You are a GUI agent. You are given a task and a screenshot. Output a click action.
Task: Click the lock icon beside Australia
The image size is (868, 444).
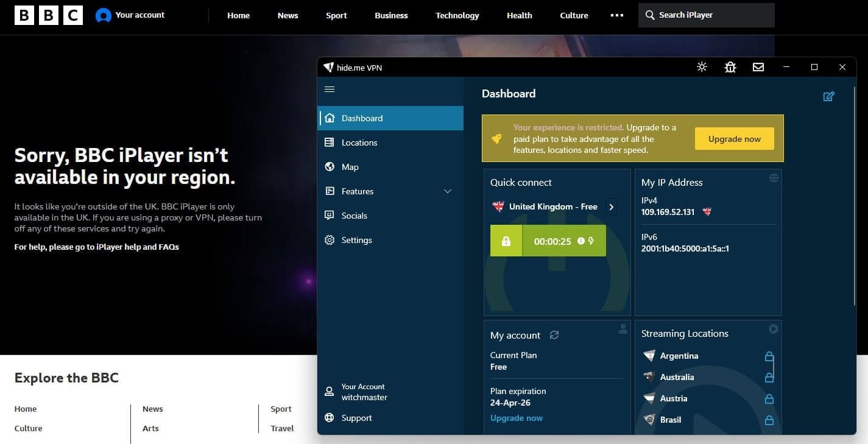pos(769,377)
